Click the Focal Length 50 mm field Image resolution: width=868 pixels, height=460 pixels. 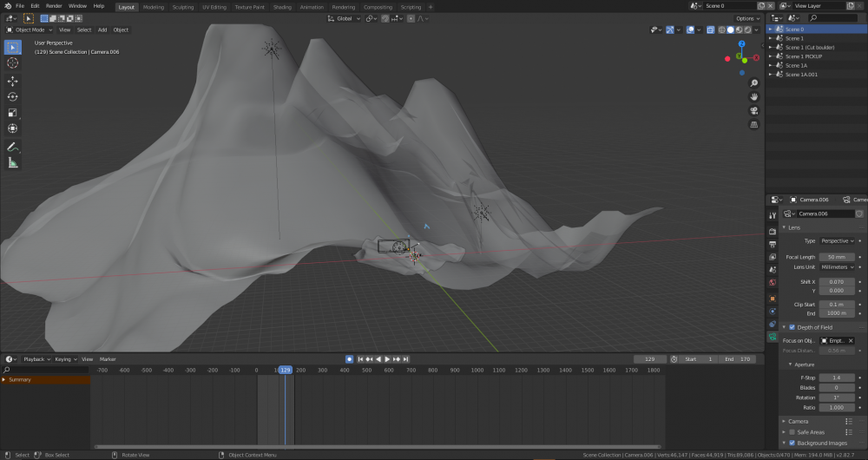click(x=837, y=257)
